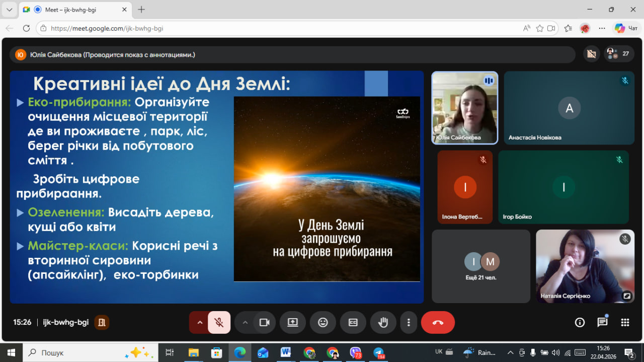Open the activities grid icon

tap(625, 322)
